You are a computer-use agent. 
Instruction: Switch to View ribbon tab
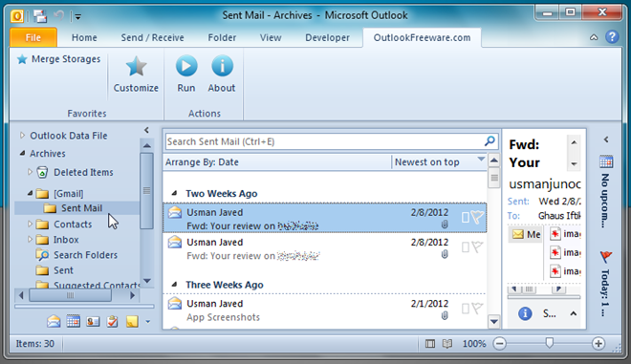click(x=271, y=37)
